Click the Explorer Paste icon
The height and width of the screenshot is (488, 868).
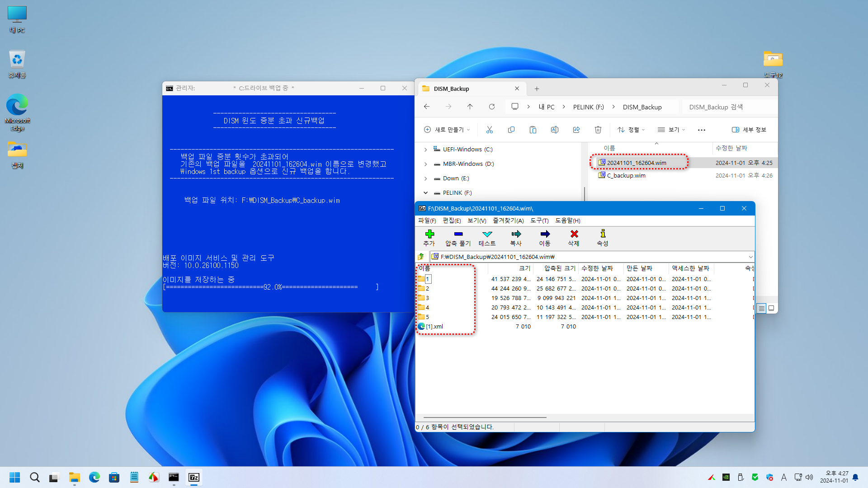533,130
